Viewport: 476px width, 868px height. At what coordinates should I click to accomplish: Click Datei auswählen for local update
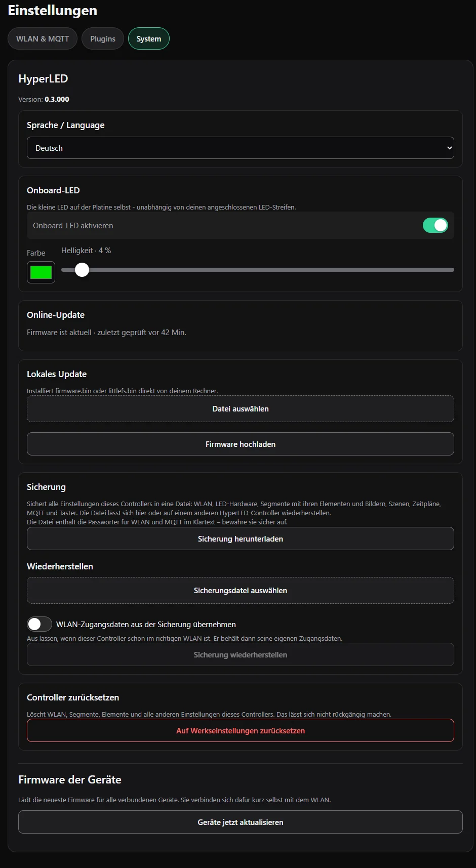[241, 409]
